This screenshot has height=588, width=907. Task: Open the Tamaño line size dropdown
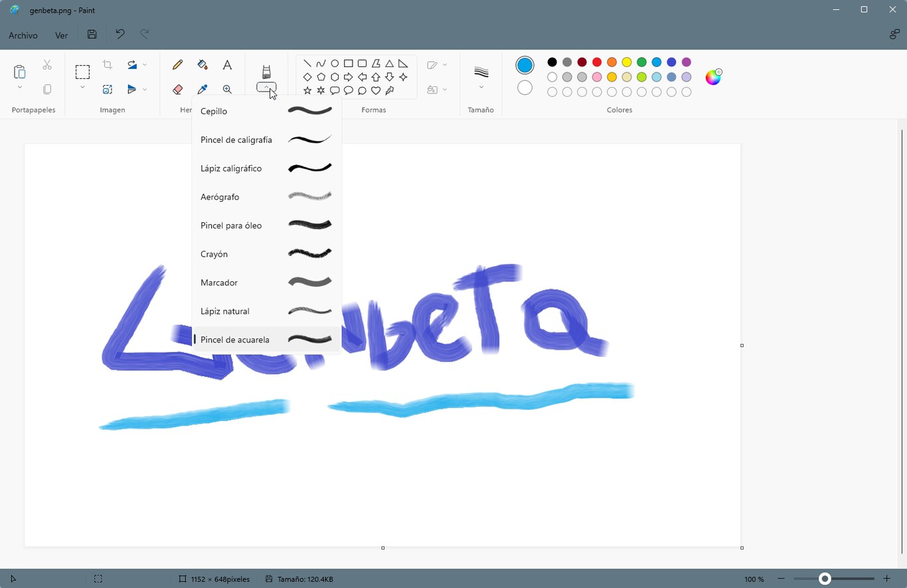coord(481,87)
